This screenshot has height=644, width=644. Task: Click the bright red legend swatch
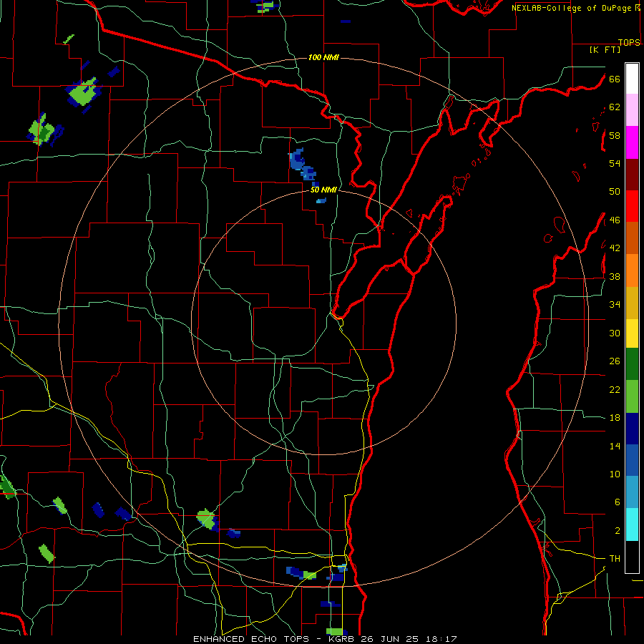[x=632, y=206]
